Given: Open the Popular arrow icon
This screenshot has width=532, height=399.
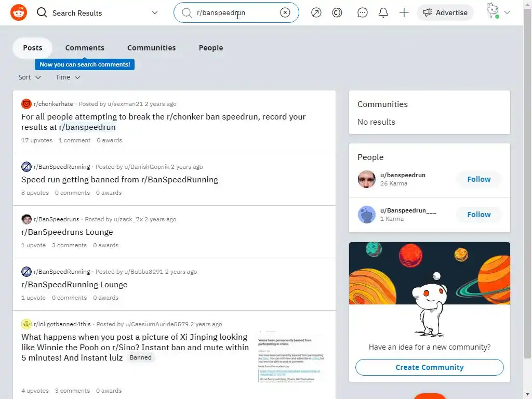Looking at the screenshot, I should point(316,12).
